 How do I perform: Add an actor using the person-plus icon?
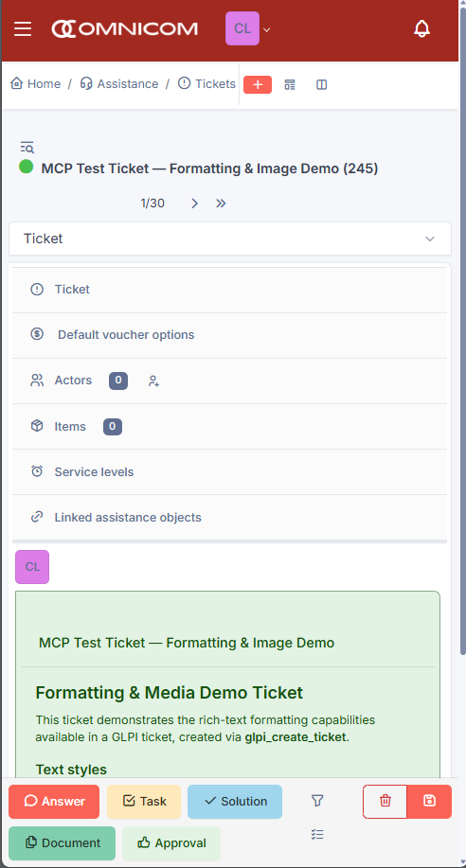(154, 381)
